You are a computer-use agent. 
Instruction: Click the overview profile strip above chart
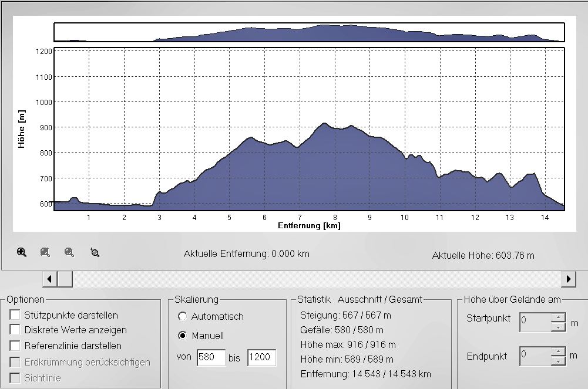coord(309,32)
